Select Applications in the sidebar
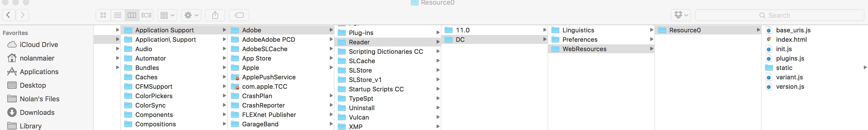 (39, 72)
